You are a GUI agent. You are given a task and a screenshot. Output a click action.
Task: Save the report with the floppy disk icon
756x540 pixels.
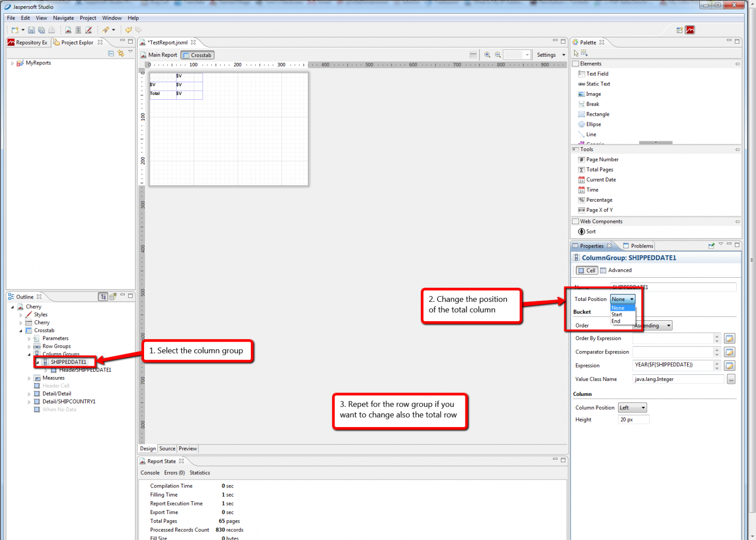coord(31,30)
